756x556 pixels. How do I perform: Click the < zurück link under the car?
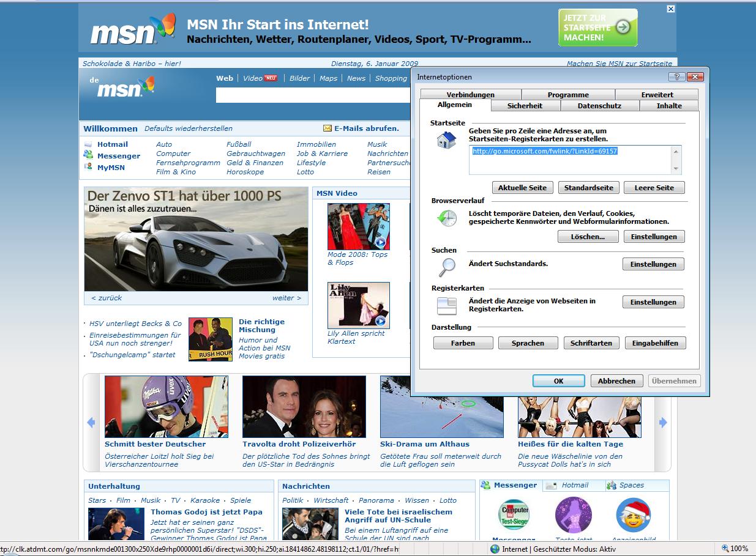point(107,298)
